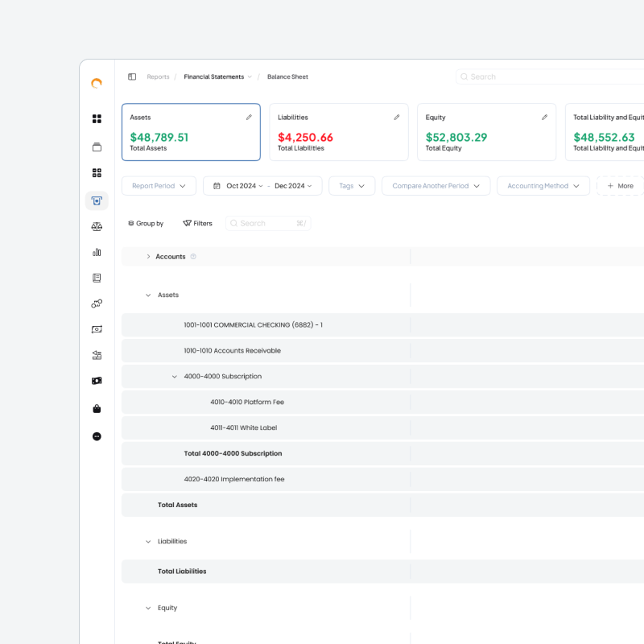The height and width of the screenshot is (644, 644).
Task: Click the 4011-4011 White Label row
Action: pos(383,428)
